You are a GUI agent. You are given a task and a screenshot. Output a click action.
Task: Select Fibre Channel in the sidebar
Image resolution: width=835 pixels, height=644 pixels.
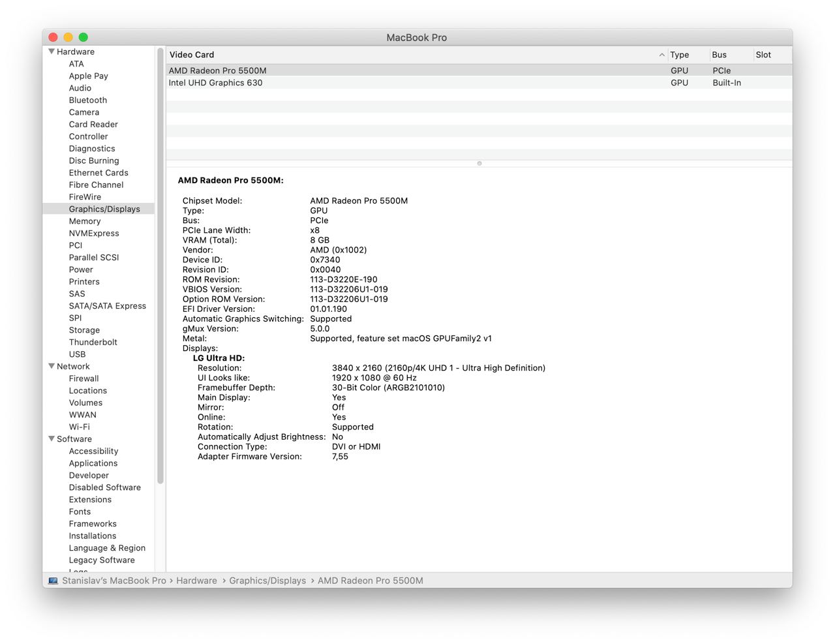pos(97,185)
